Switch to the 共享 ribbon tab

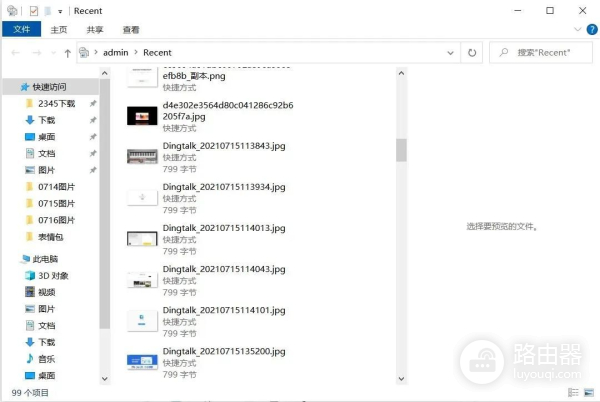(x=95, y=29)
